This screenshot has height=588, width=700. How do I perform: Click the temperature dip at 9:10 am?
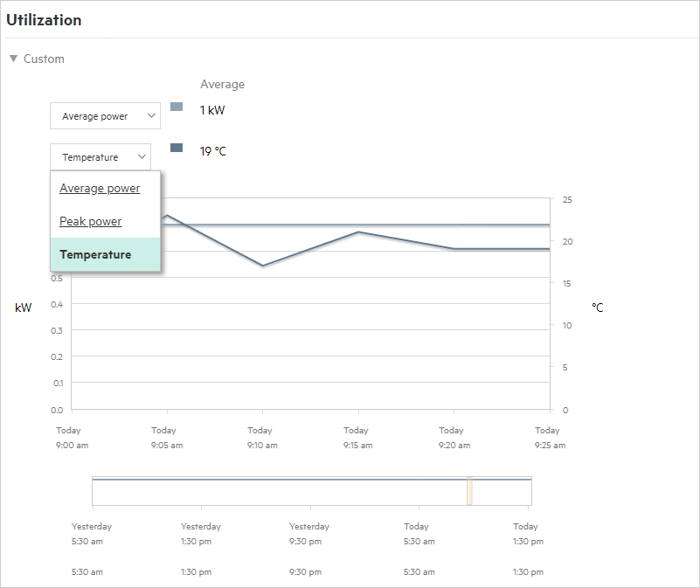coord(262,266)
